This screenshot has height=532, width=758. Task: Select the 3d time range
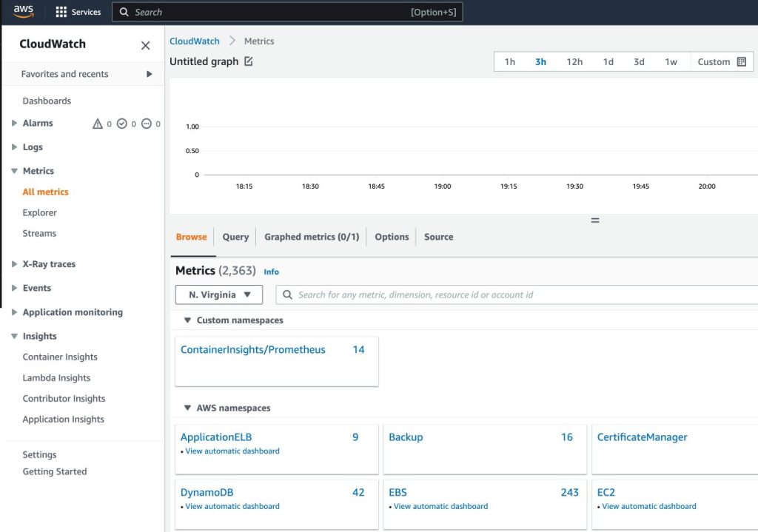[x=639, y=62]
